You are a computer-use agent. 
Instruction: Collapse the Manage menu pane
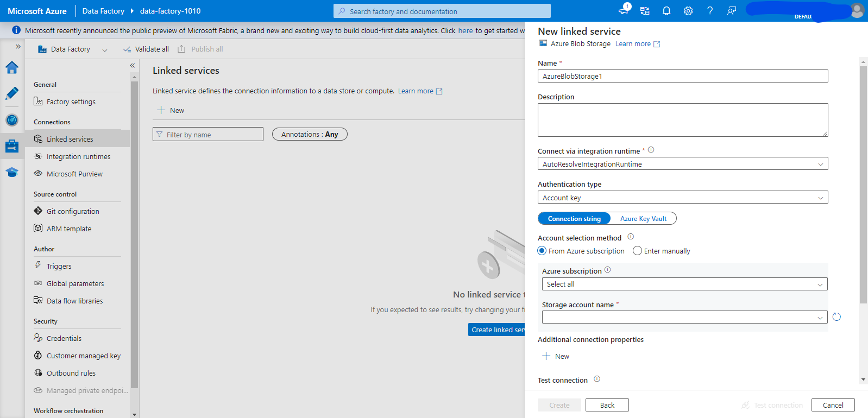pos(133,66)
